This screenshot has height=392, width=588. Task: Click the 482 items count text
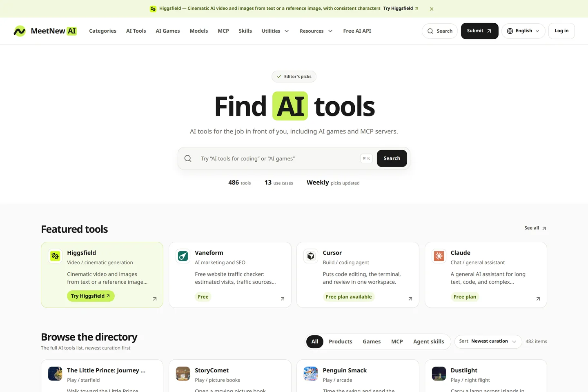(x=536, y=341)
